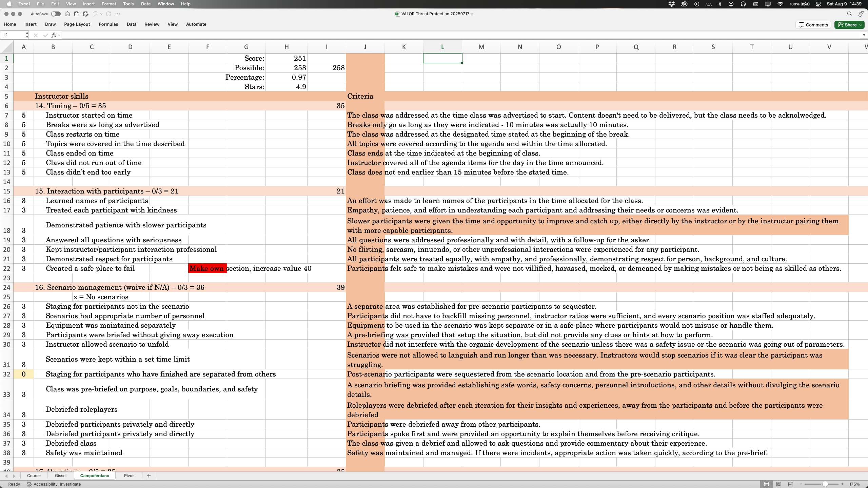Open the Bluetooth menu bar icon
Viewport: 868px width, 488px height.
tap(720, 4)
